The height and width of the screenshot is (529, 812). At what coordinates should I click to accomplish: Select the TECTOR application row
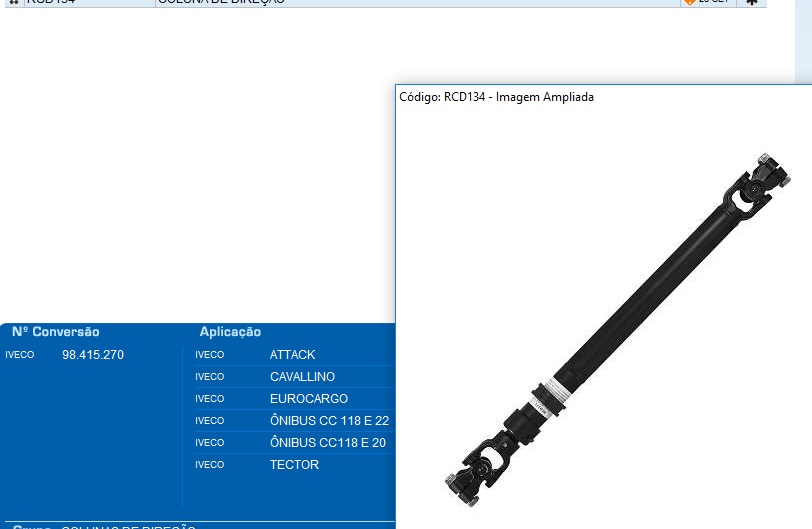tap(294, 465)
